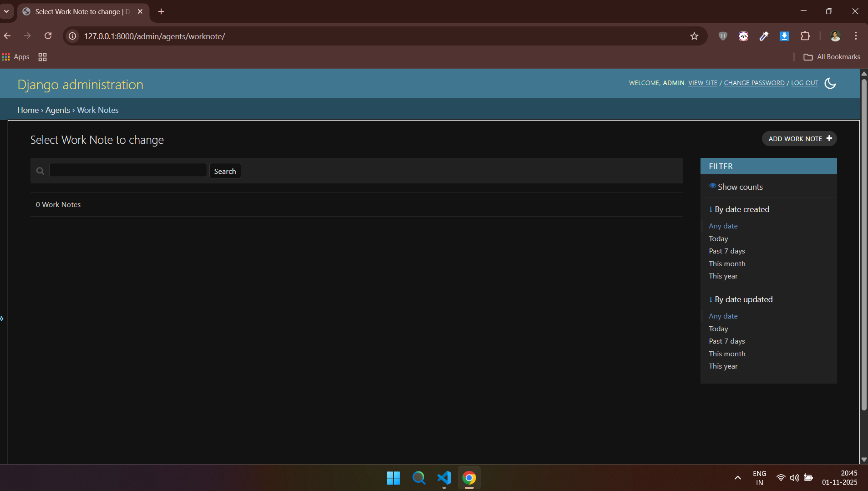868x491 pixels.
Task: Open Windows Search from the taskbar
Action: coord(419,478)
